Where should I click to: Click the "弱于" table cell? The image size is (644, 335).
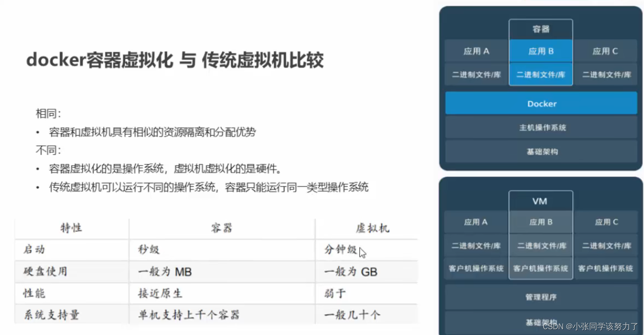pyautogui.click(x=367, y=293)
